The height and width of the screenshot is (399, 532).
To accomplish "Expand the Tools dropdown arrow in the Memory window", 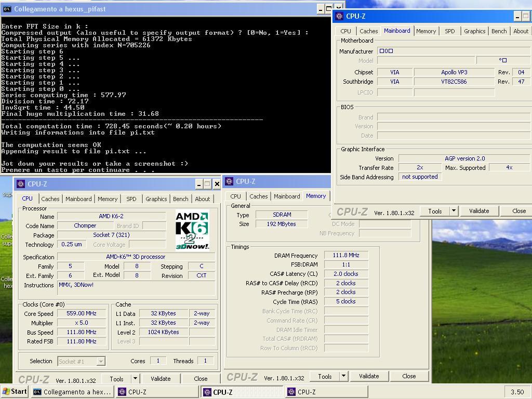I will [x=343, y=376].
